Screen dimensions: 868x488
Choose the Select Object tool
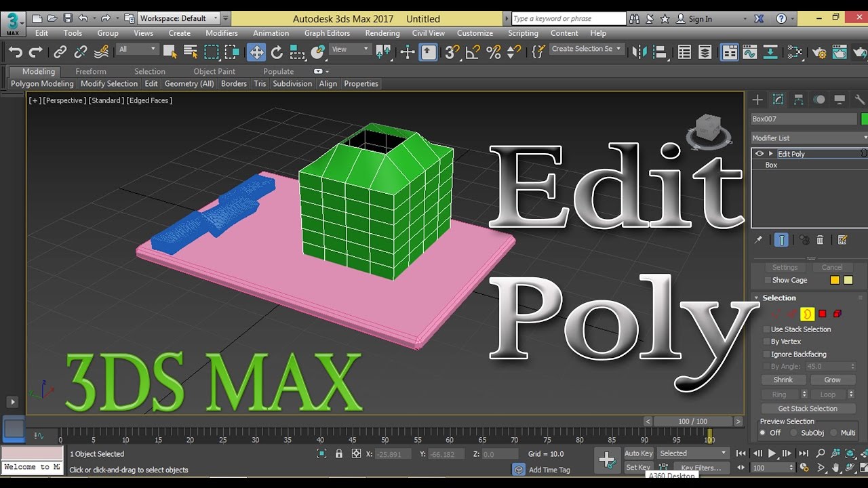[x=170, y=52]
